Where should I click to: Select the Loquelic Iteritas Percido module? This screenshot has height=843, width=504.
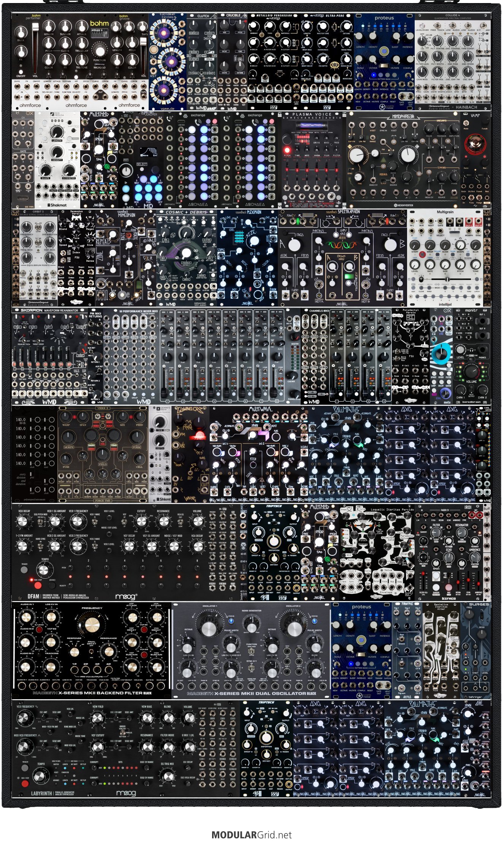[x=377, y=552]
